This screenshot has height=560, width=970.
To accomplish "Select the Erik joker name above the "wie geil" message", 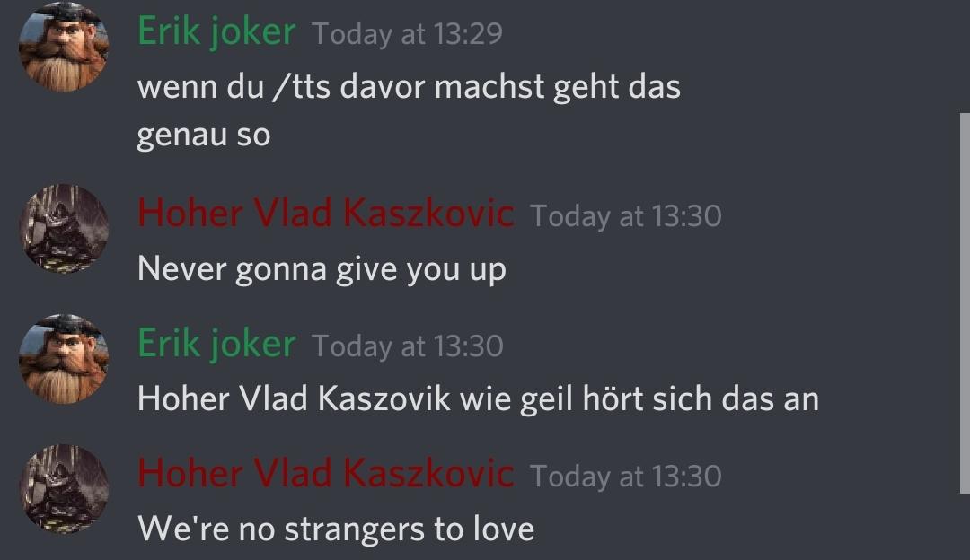I will pos(216,344).
